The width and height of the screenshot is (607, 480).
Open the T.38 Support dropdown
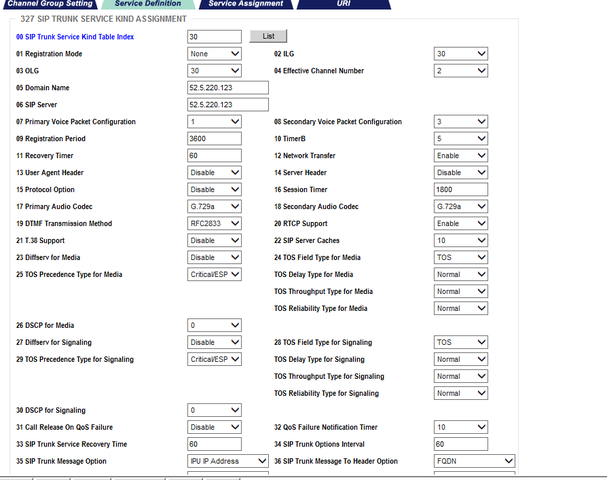click(x=214, y=240)
